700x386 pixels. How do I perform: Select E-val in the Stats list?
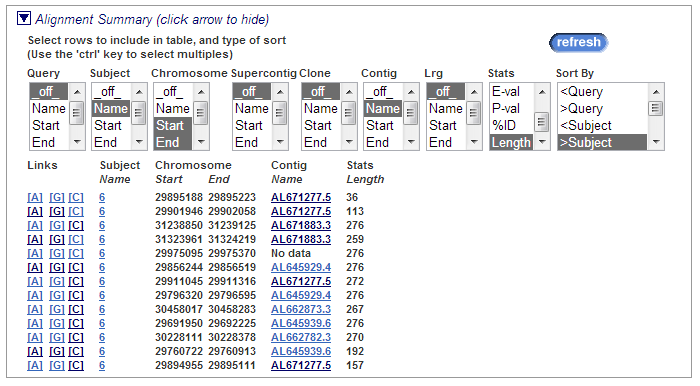512,91
